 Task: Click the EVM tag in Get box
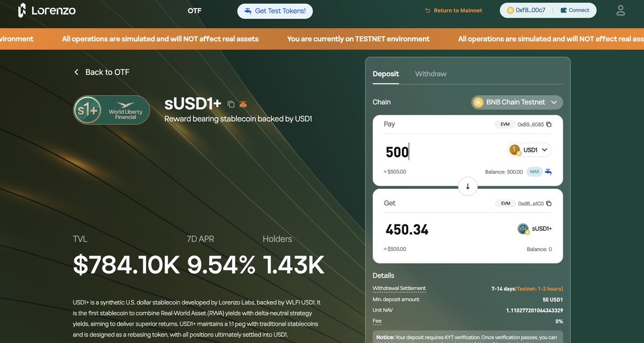[x=505, y=203]
